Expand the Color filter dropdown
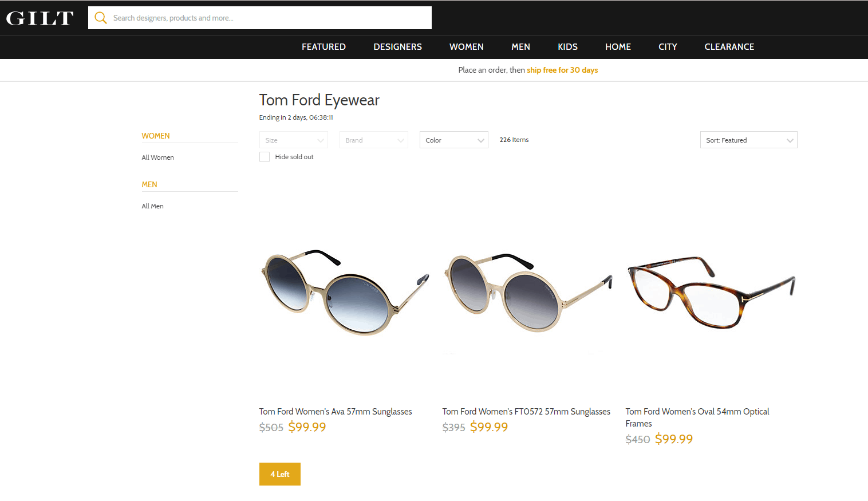The width and height of the screenshot is (868, 501). click(x=454, y=140)
